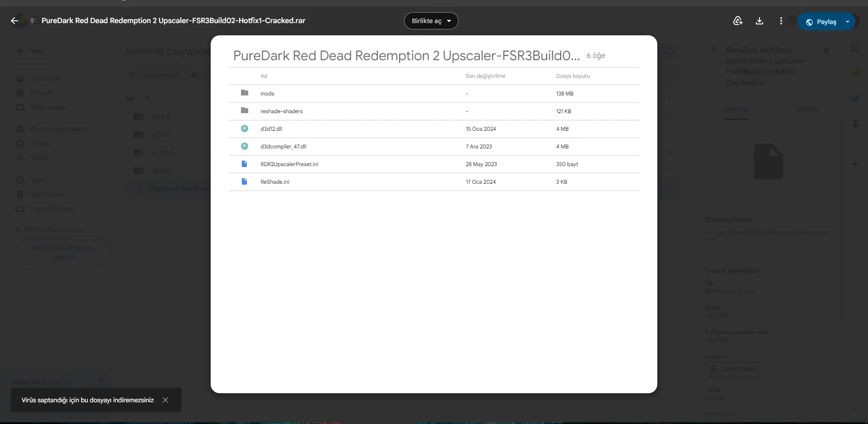
Task: Open the Birlikte aç dropdown
Action: [431, 21]
